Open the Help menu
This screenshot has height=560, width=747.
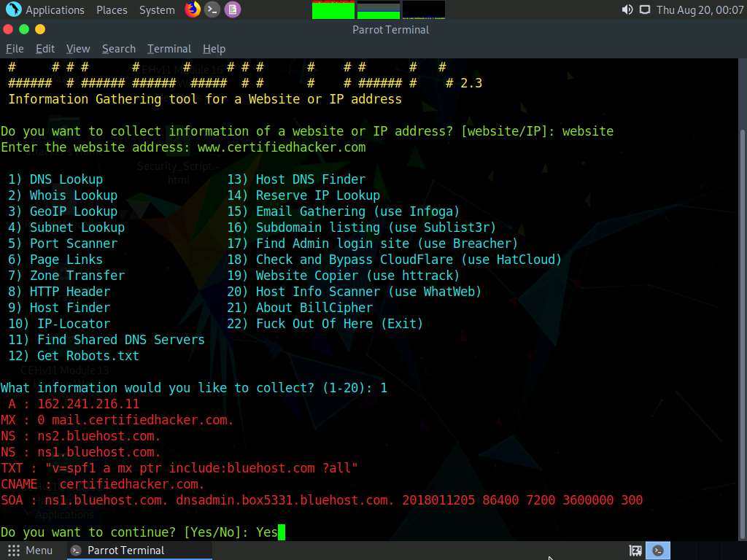(x=214, y=49)
